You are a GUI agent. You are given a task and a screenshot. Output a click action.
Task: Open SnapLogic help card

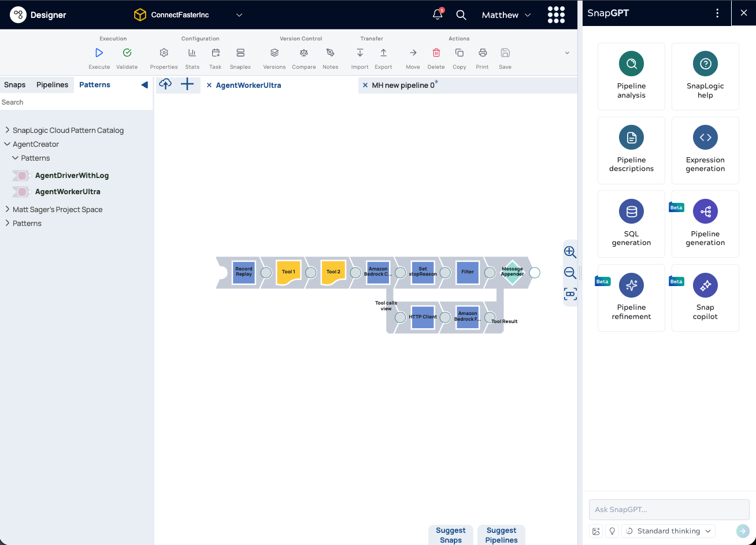pyautogui.click(x=705, y=76)
